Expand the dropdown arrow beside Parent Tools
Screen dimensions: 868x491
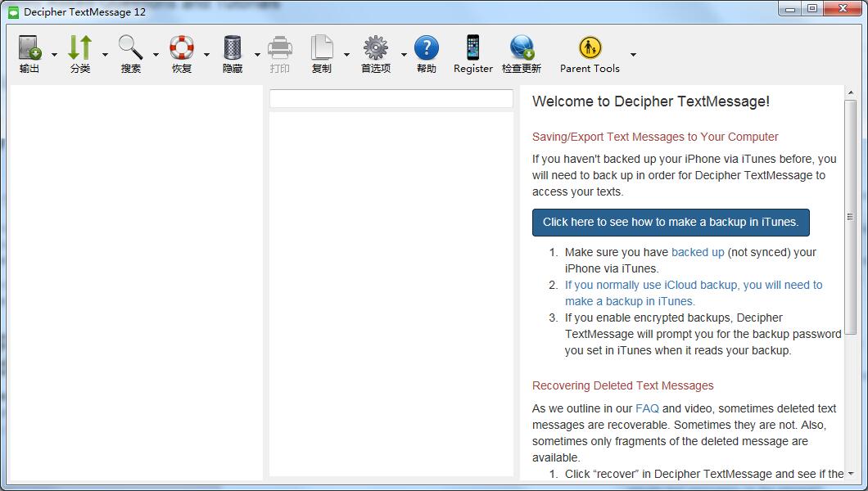(x=633, y=55)
